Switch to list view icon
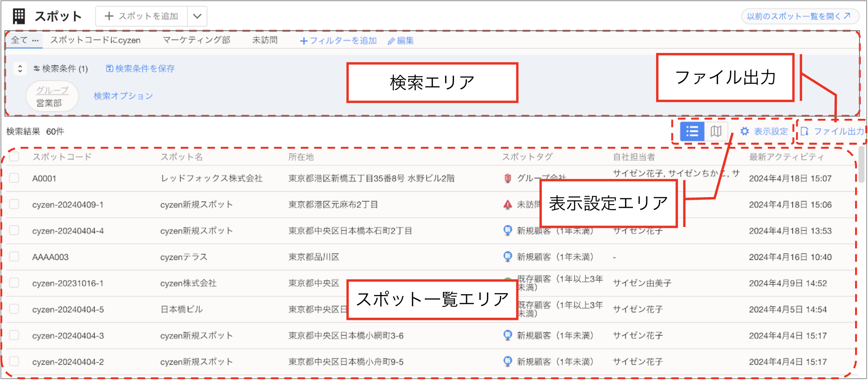 tap(692, 131)
